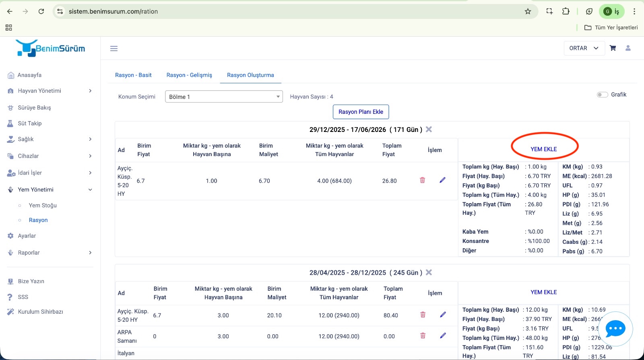Edit the Ayçiç. Küsp. feed in first plan
The height and width of the screenshot is (360, 644).
pyautogui.click(x=442, y=180)
